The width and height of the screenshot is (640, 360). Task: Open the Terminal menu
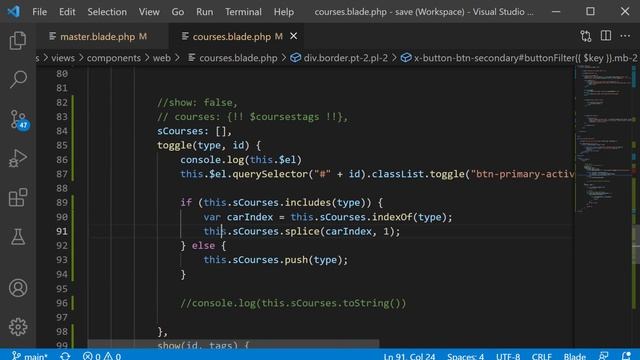pyautogui.click(x=243, y=12)
